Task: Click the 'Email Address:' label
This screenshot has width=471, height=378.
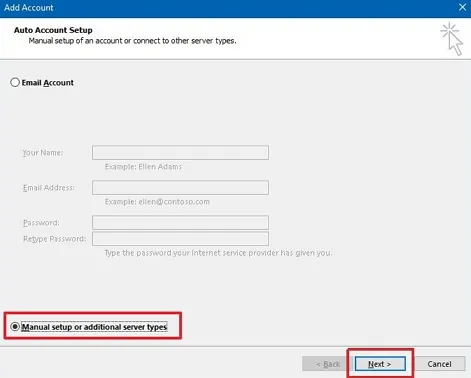Action: tap(49, 188)
